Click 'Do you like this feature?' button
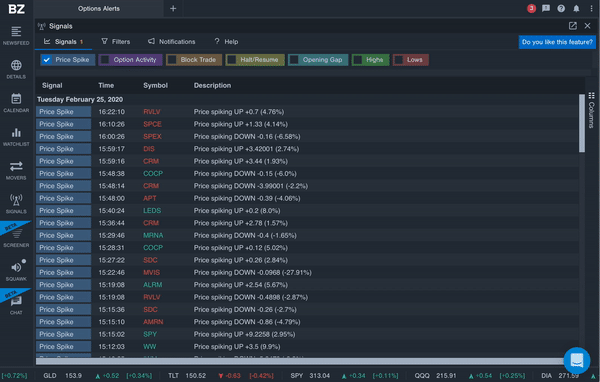Viewport: 600px width, 382px height. click(x=557, y=42)
